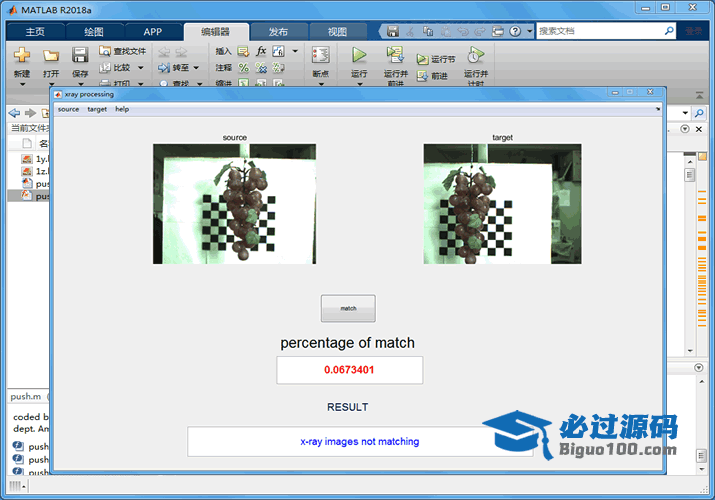Click the fx insert function icon
715x500 pixels.
[x=261, y=51]
